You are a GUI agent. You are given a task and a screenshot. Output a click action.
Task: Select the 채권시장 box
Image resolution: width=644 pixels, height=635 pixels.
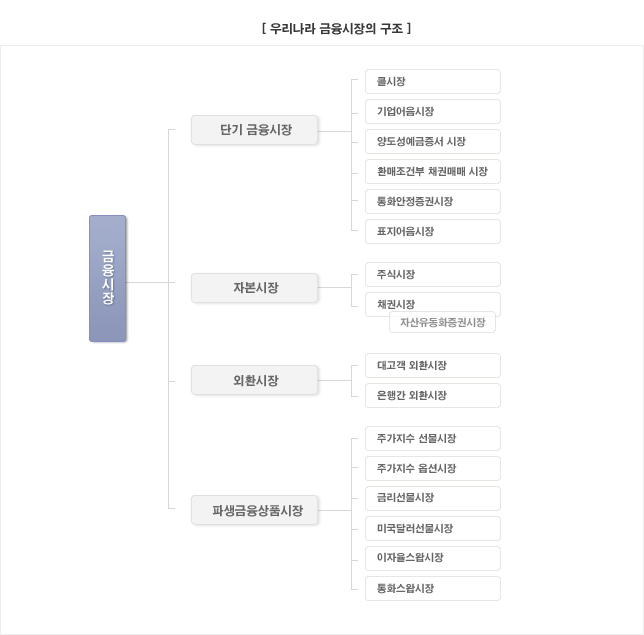[433, 302]
